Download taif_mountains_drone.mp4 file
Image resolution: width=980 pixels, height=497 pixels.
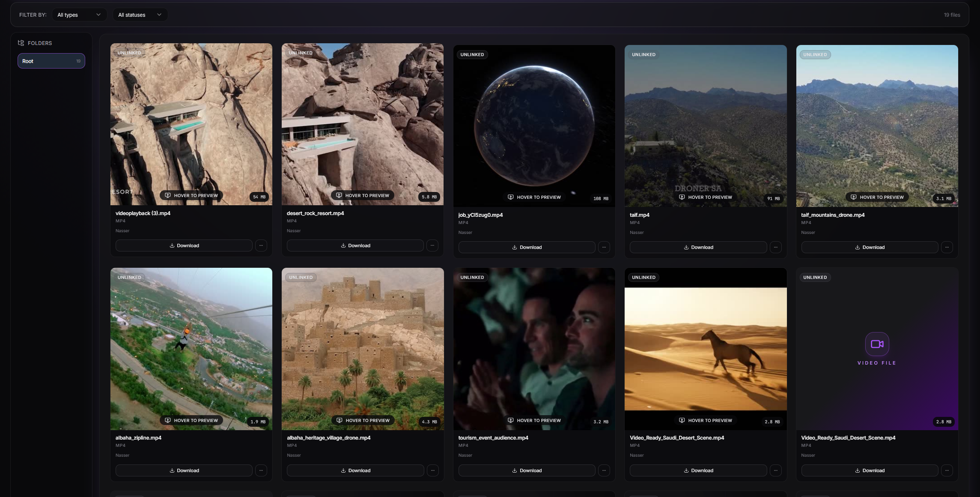pos(870,247)
